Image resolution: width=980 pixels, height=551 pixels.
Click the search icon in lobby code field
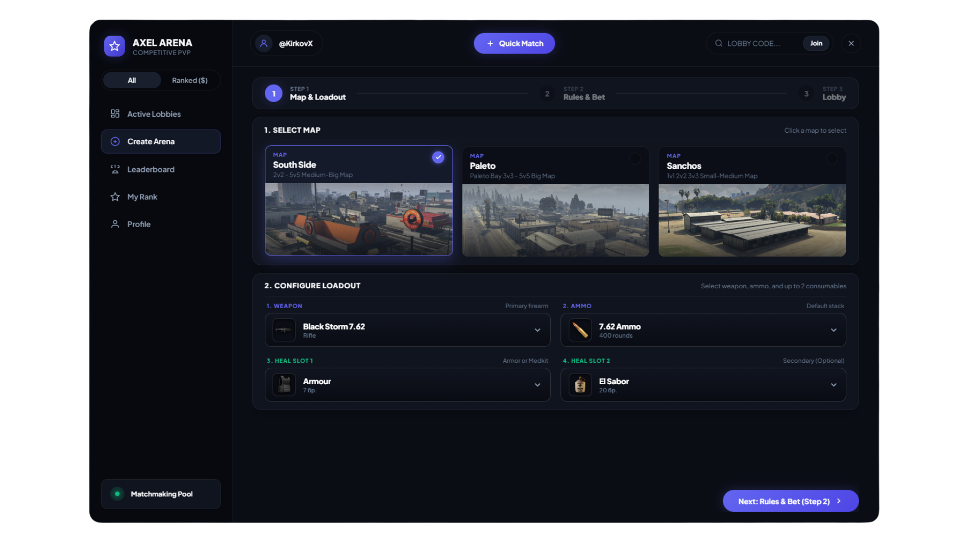[719, 43]
